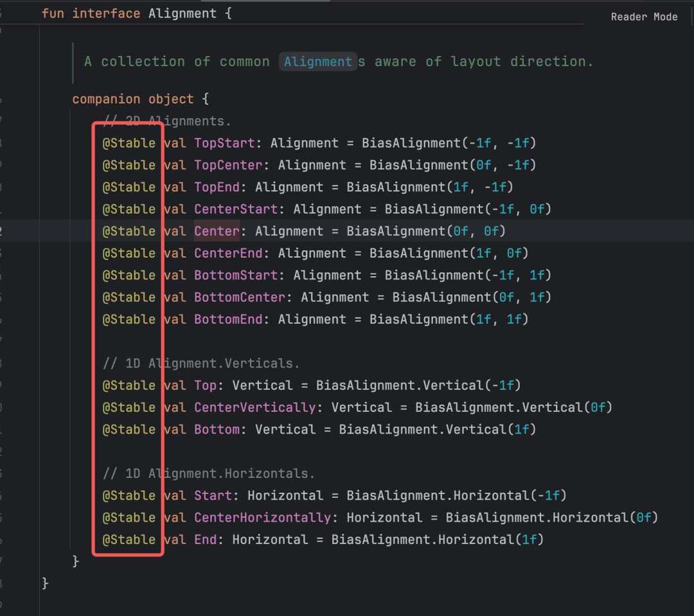694x616 pixels.
Task: Click the End horizontal property name
Action: click(x=206, y=540)
